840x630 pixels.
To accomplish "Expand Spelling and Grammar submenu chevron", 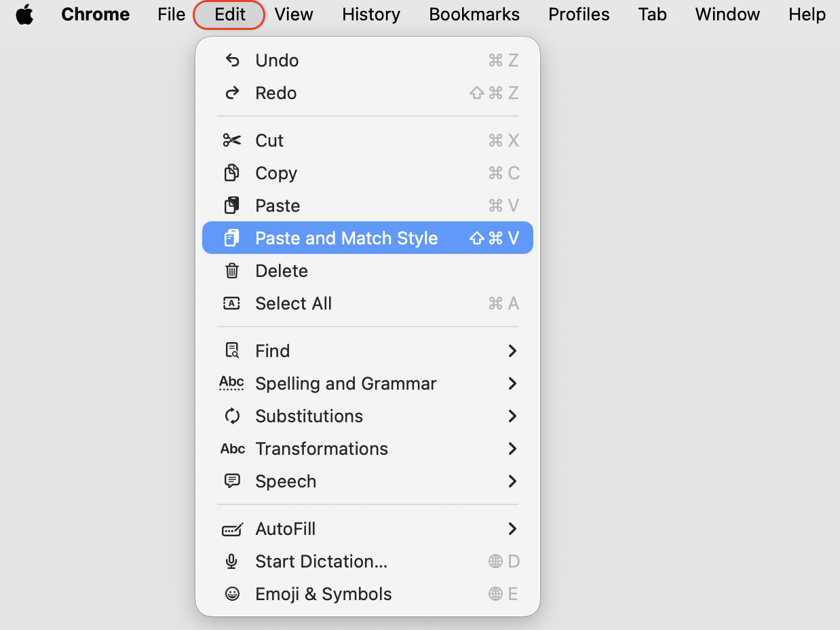I will (x=512, y=384).
